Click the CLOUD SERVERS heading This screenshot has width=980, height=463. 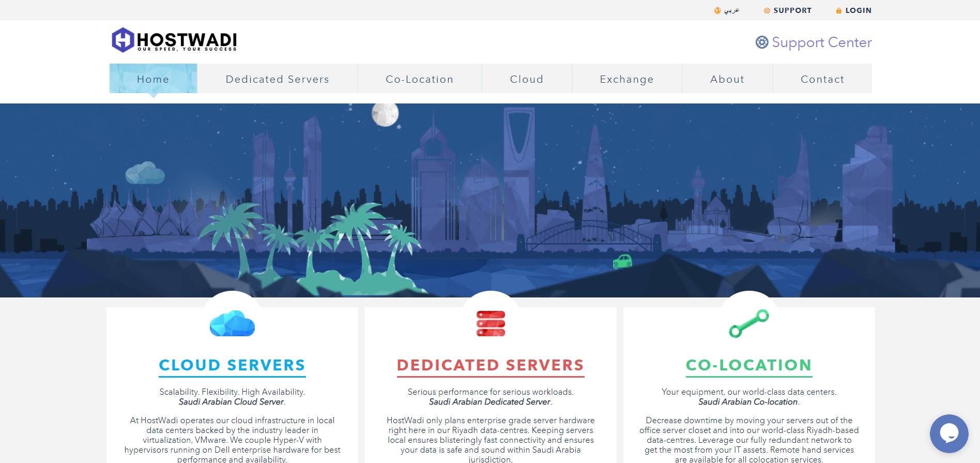232,365
